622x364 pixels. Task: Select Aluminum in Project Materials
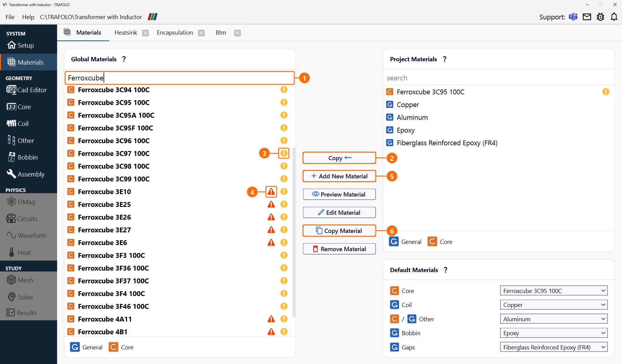click(x=498, y=117)
